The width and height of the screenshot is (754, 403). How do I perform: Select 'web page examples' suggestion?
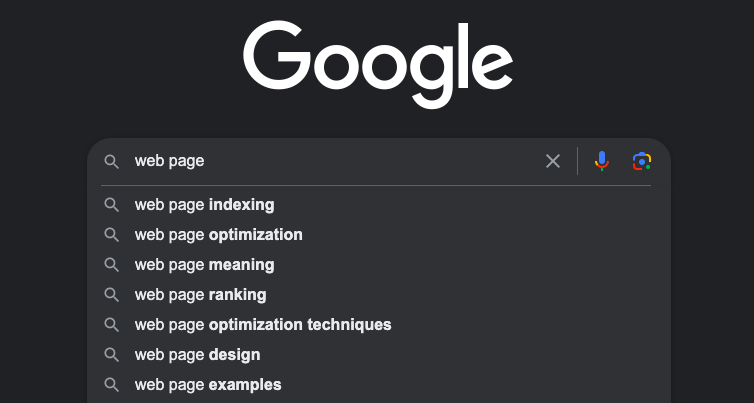[208, 385]
